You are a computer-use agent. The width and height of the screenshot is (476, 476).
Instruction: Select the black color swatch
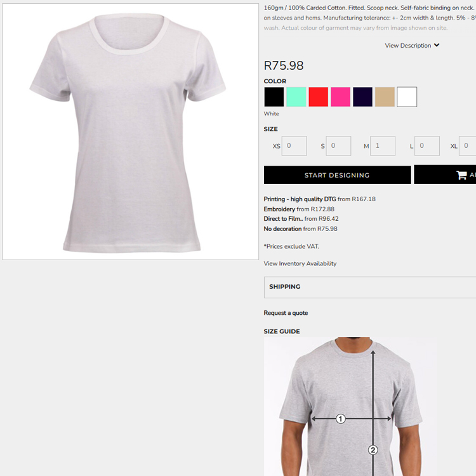(274, 97)
